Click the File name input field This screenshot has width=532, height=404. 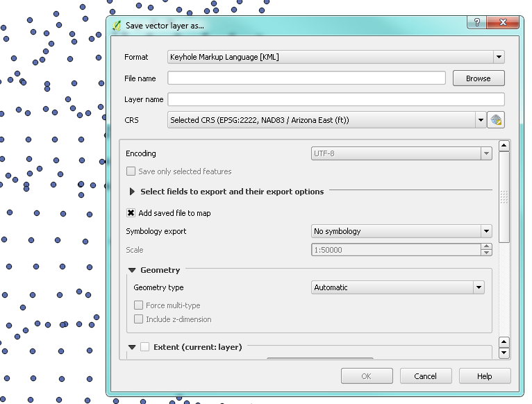coord(307,78)
